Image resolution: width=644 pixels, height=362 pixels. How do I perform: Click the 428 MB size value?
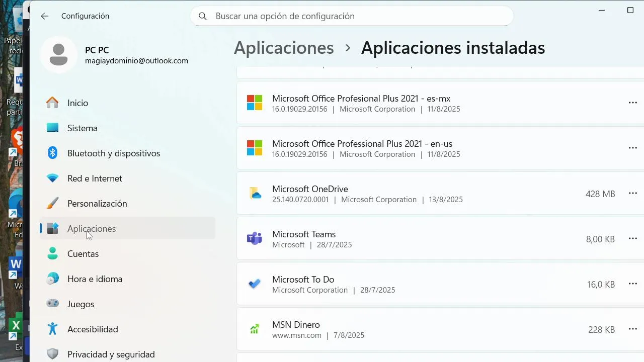(x=600, y=194)
